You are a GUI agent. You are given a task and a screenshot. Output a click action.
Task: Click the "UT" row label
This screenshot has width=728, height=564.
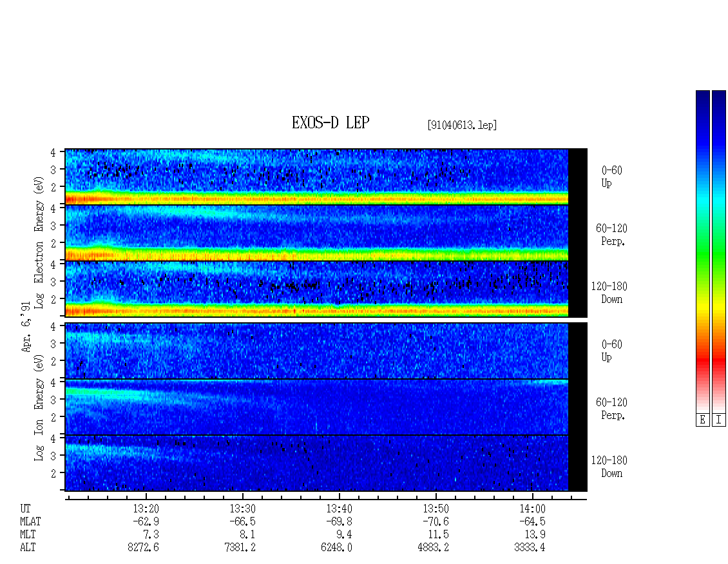(26, 509)
